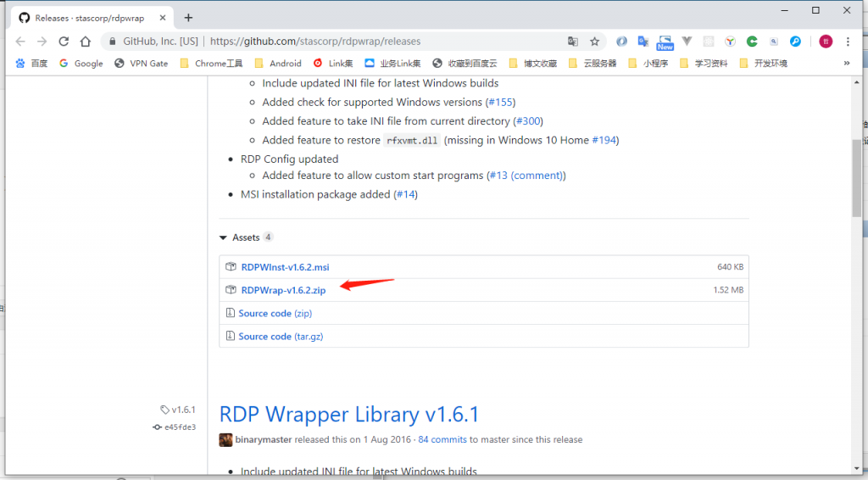Open the Chrome工具 bookmark folder
The width and height of the screenshot is (868, 480).
[211, 63]
